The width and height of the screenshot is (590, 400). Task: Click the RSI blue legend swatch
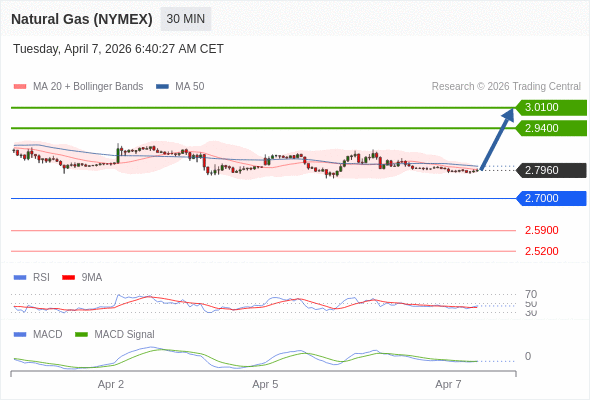(20, 278)
